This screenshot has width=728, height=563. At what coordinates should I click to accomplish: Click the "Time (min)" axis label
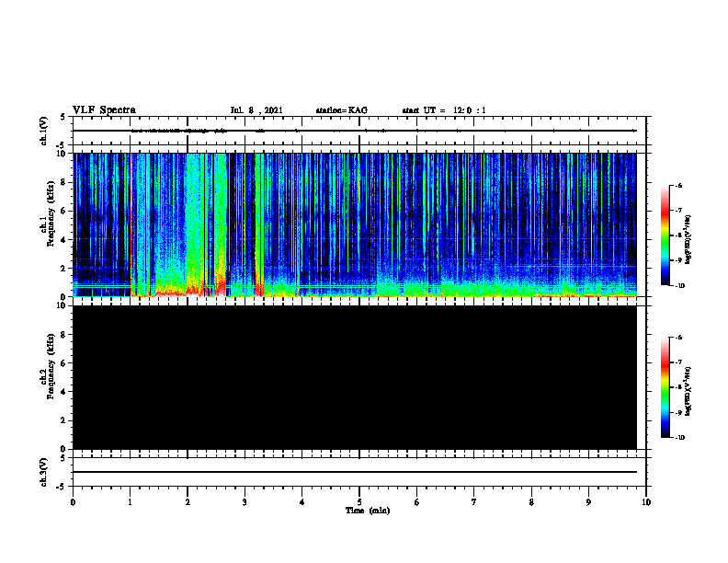[368, 511]
